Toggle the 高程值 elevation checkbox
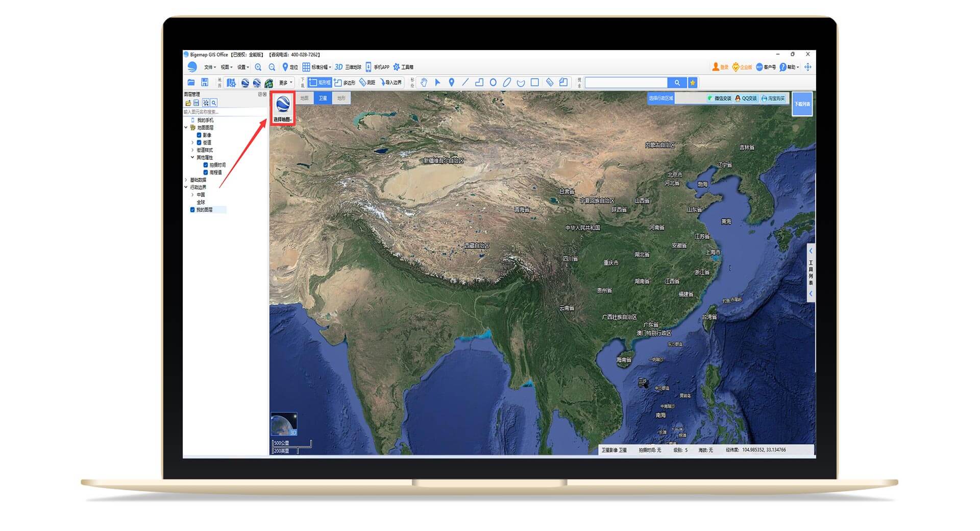Image resolution: width=980 pixels, height=531 pixels. click(206, 173)
